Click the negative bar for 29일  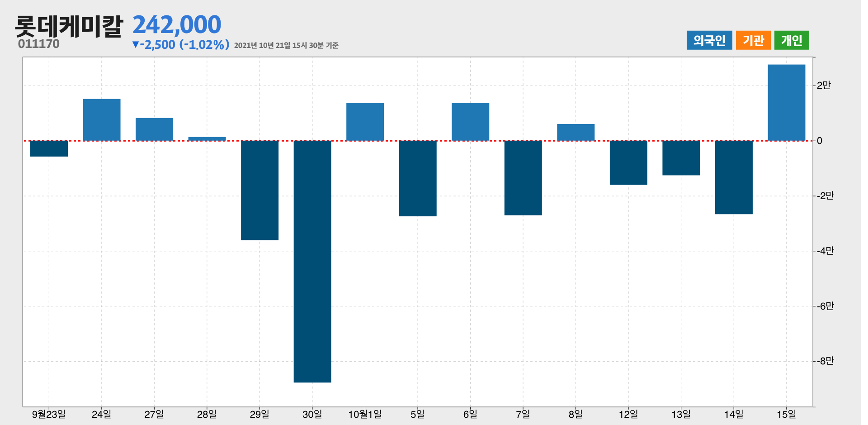click(259, 190)
